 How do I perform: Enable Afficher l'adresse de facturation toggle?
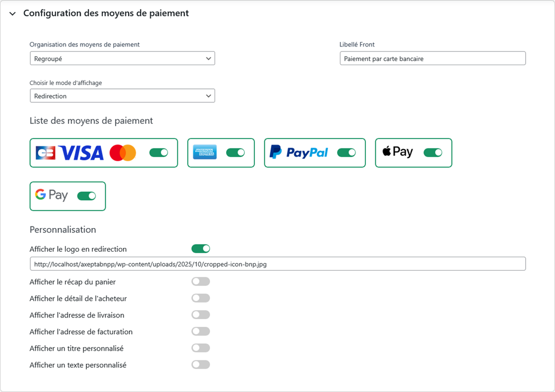coord(201,331)
